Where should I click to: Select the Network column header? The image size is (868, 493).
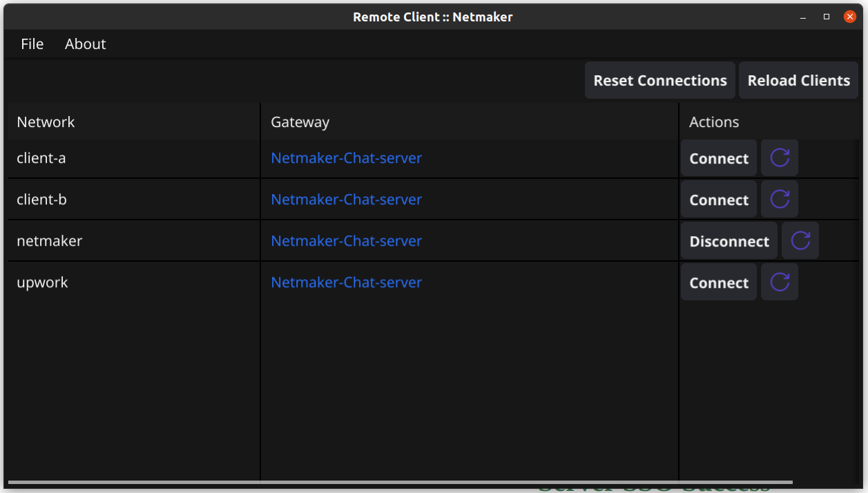[46, 122]
